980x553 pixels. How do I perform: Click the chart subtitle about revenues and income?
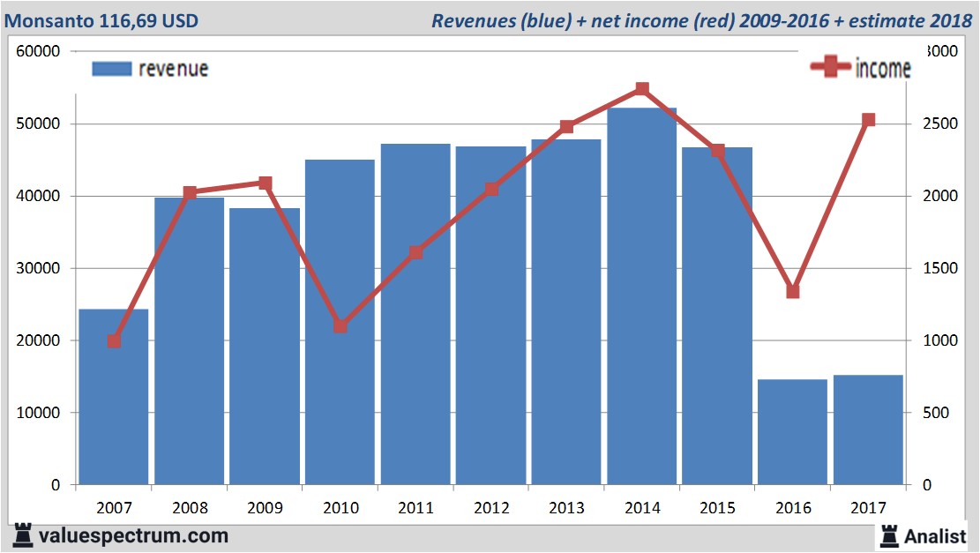pyautogui.click(x=701, y=19)
